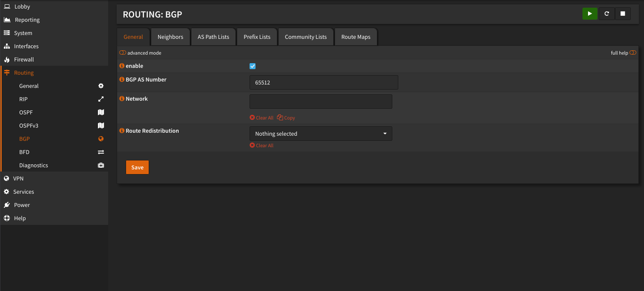Image resolution: width=644 pixels, height=291 pixels.
Task: Click the gear icon beside Routing General
Action: click(x=101, y=86)
